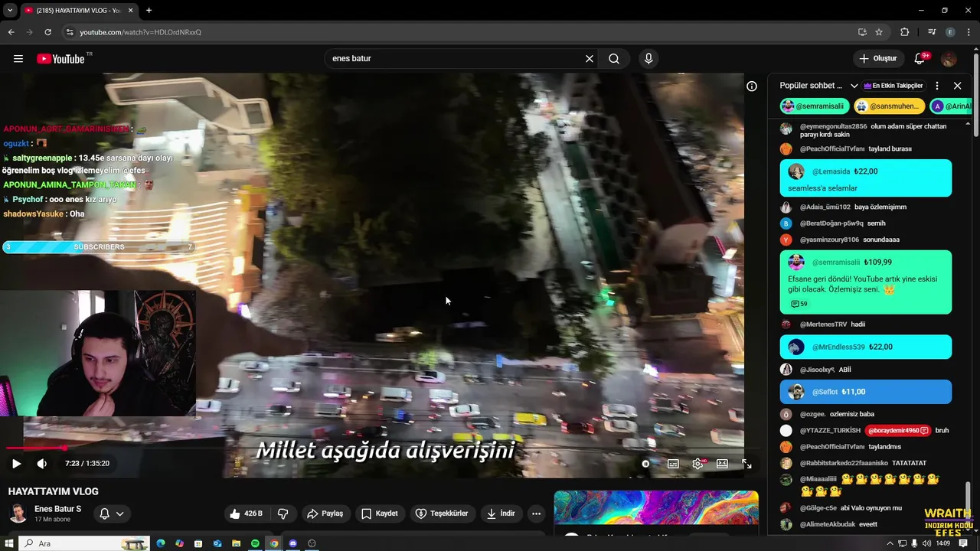Open a new browser tab

149,10
